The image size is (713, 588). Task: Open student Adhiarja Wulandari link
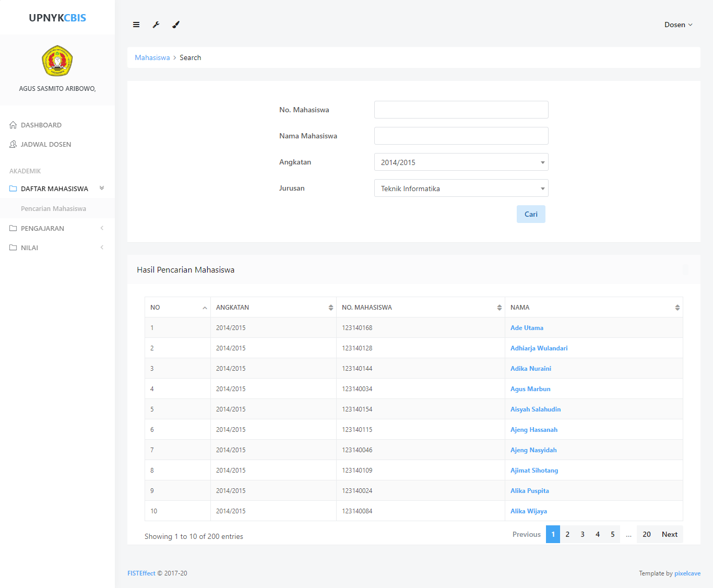click(x=539, y=348)
